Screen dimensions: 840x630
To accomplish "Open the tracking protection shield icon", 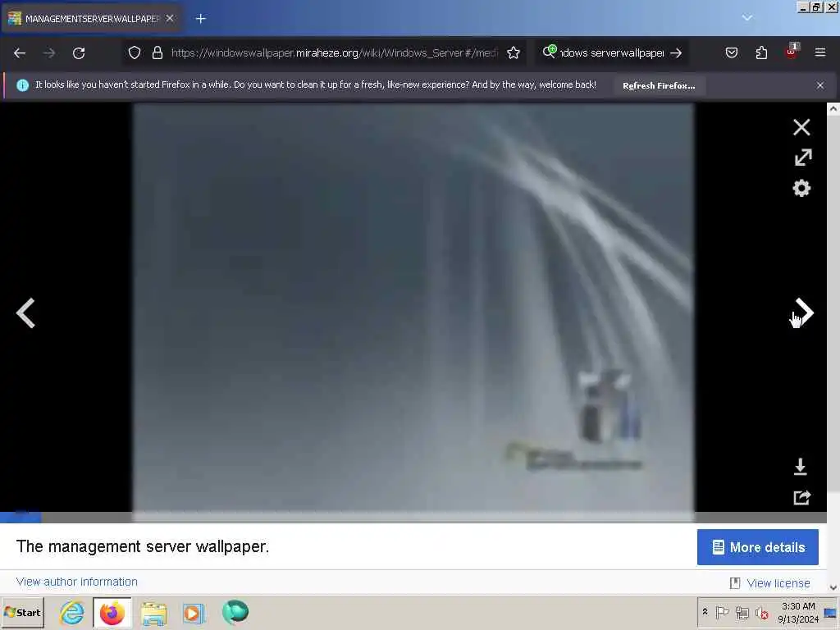I will (135, 52).
